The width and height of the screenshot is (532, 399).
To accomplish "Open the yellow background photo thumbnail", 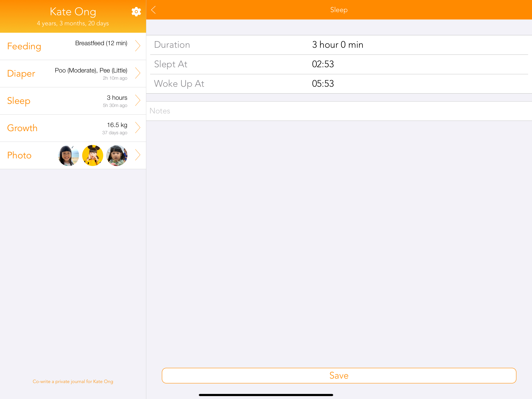I will pyautogui.click(x=93, y=155).
